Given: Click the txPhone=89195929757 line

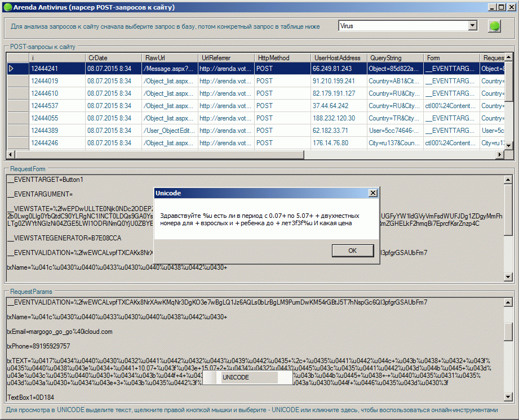Looking at the screenshot, I should coord(38,346).
